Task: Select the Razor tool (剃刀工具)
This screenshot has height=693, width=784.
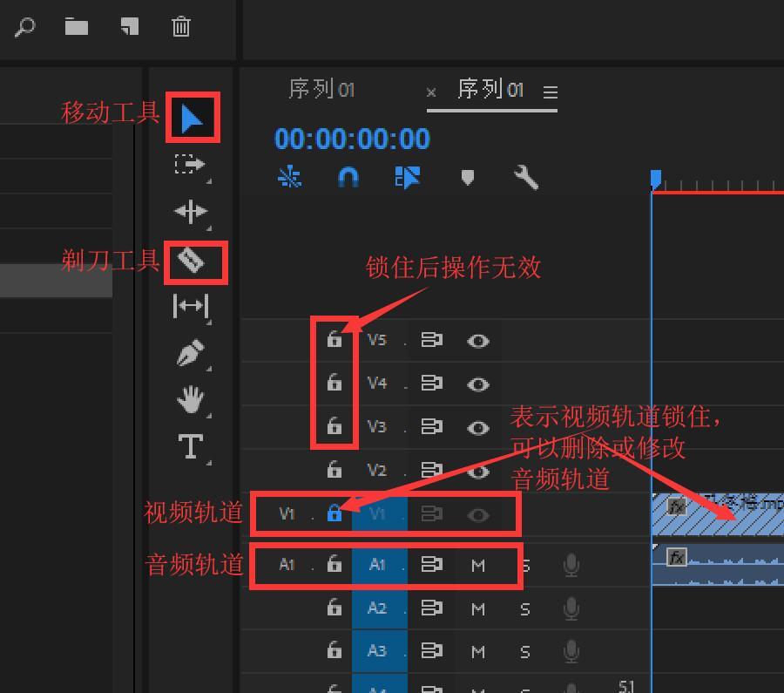Action: tap(193, 261)
